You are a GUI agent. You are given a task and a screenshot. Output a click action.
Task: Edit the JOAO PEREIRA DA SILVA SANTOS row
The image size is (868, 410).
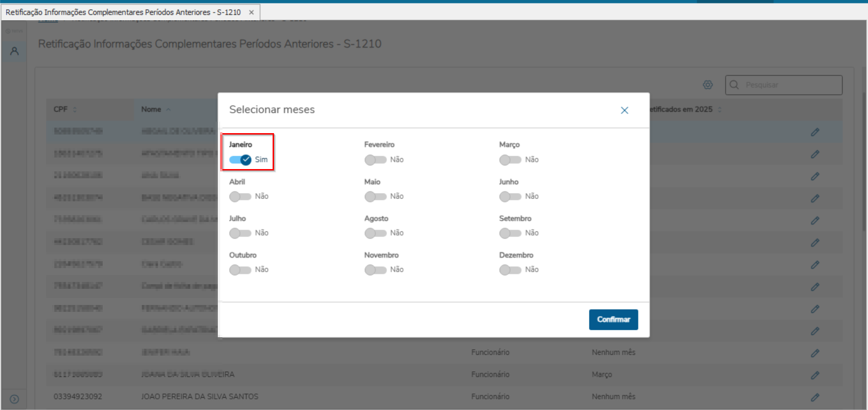point(815,397)
